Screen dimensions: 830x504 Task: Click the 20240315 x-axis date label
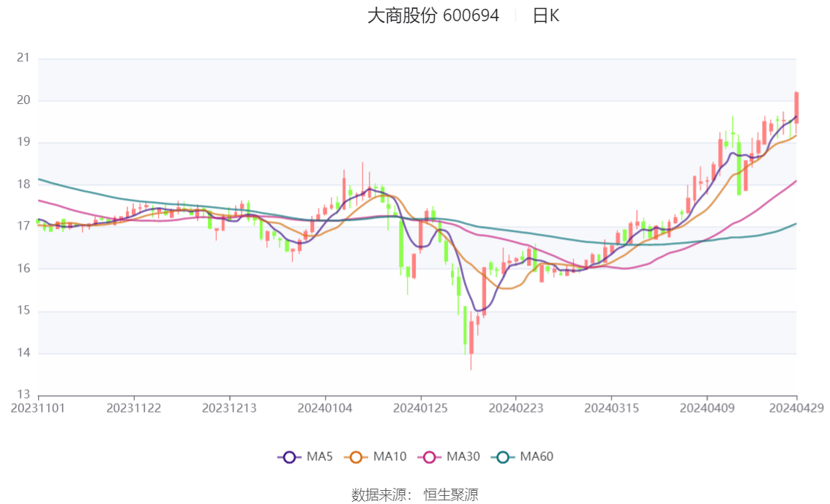click(611, 408)
